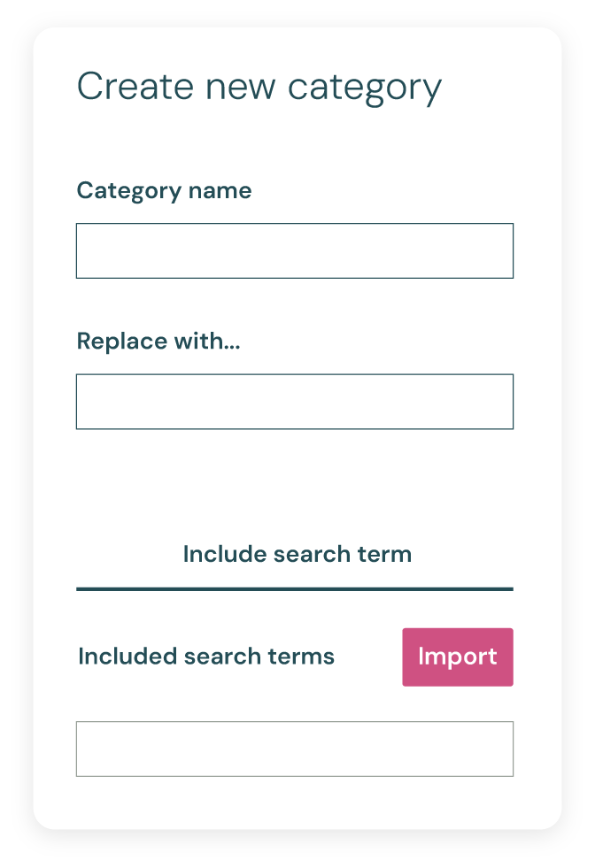The height and width of the screenshot is (868, 595).
Task: Click the Replace with label
Action: 158,341
